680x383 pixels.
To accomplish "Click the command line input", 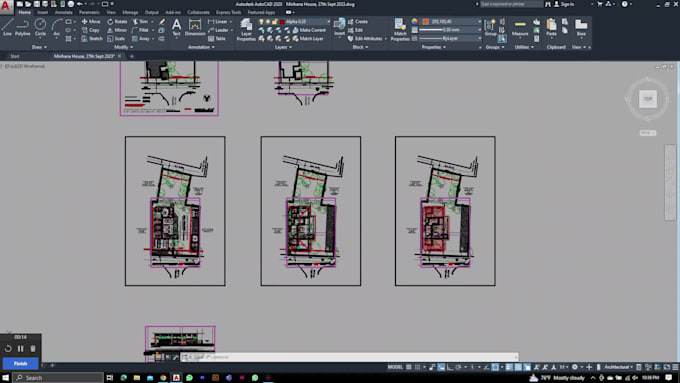I will (x=349, y=357).
